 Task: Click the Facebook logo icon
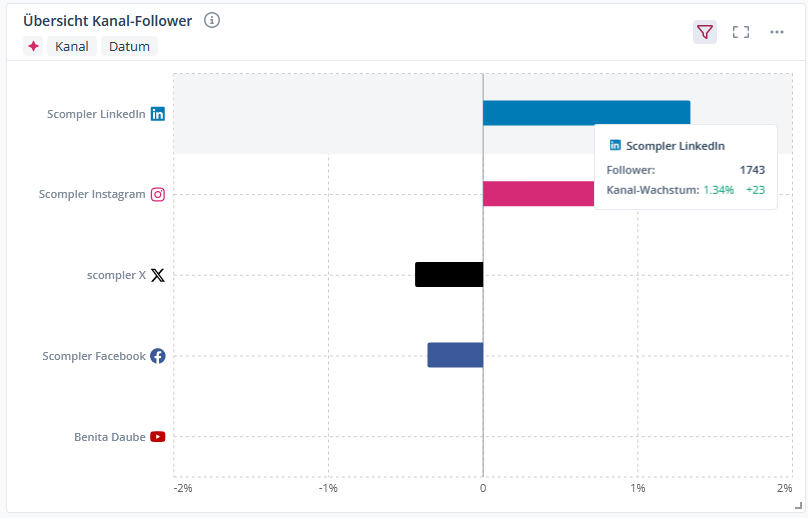[x=158, y=356]
